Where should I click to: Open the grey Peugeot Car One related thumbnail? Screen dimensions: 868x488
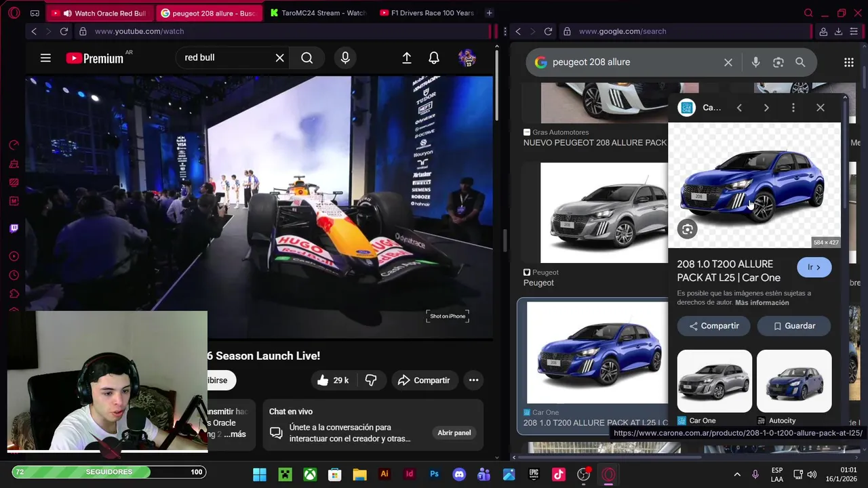[714, 381]
